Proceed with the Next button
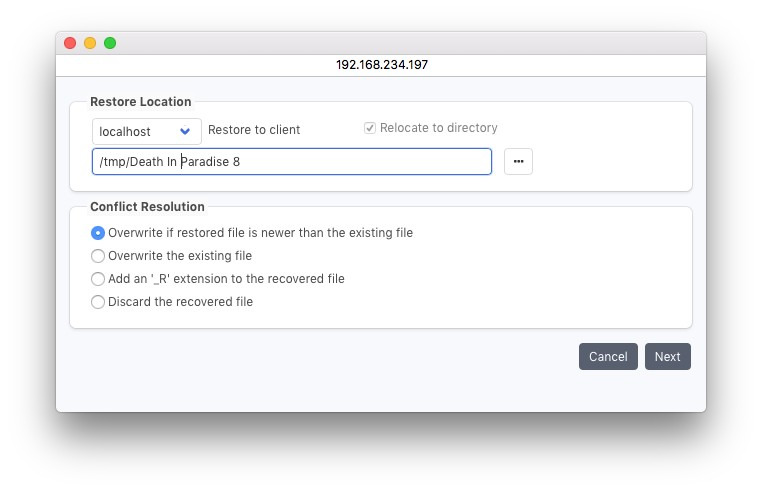The height and width of the screenshot is (492, 762). [667, 357]
